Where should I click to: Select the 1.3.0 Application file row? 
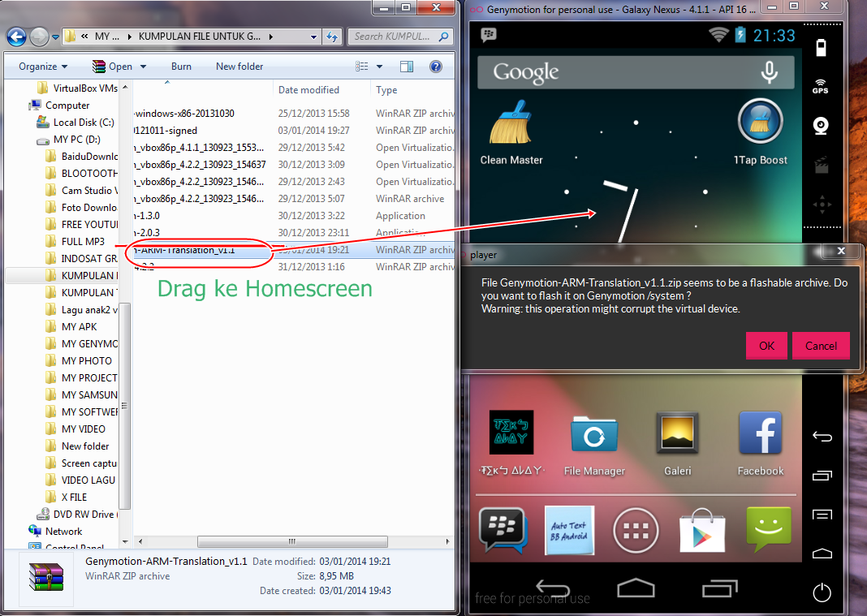point(294,216)
